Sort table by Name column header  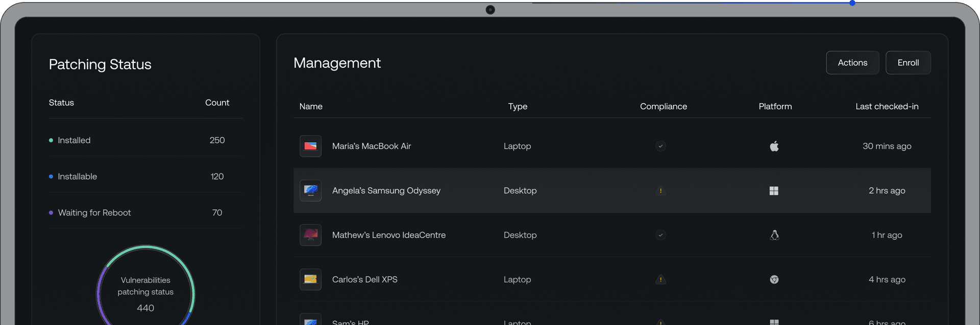coord(311,107)
